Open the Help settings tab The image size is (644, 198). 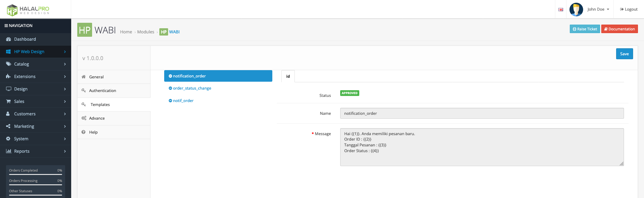coord(114,132)
